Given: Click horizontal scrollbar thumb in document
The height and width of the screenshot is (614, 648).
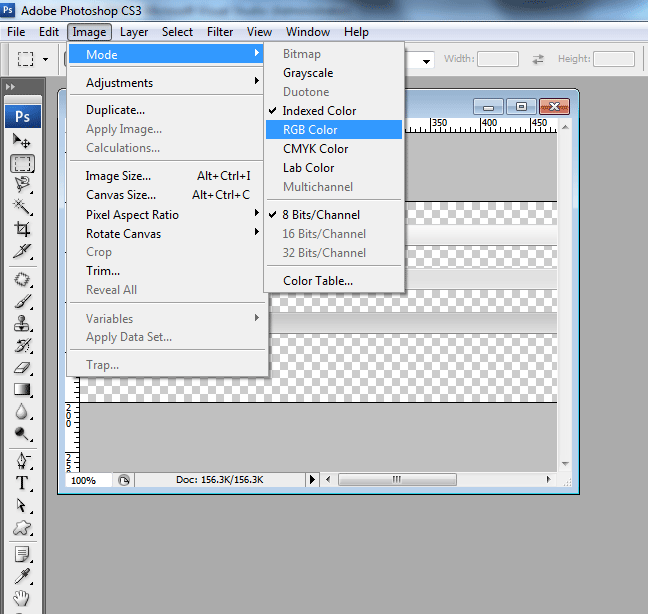Looking at the screenshot, I should pyautogui.click(x=397, y=480).
